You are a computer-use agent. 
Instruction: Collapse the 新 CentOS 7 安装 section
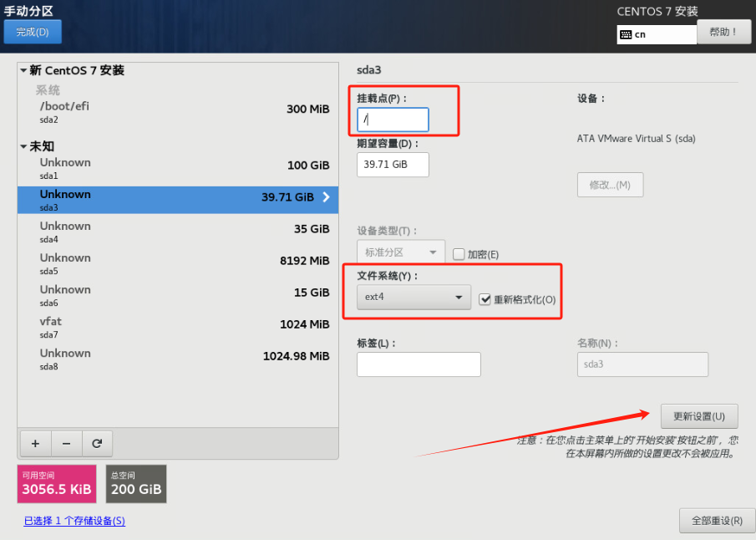click(23, 71)
